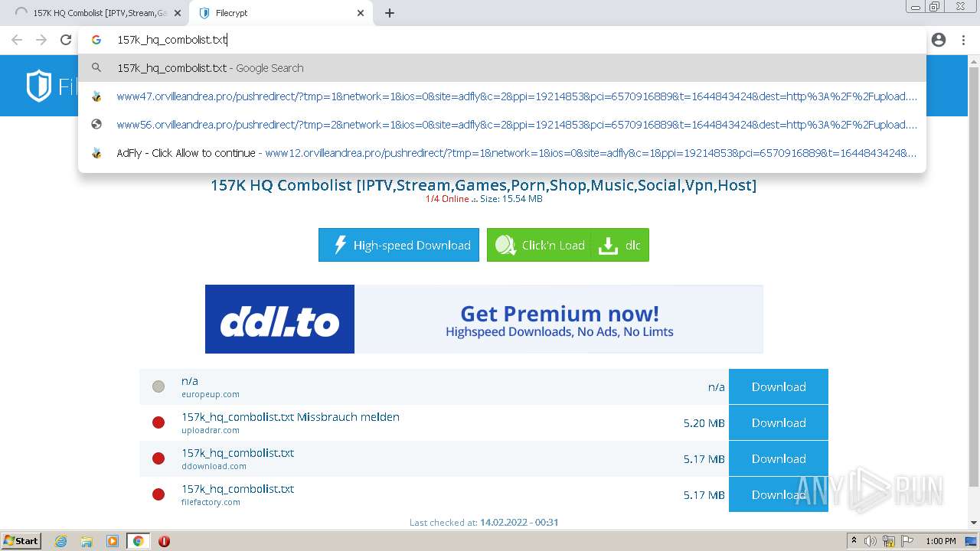Click the Click'n Load button

pyautogui.click(x=540, y=245)
